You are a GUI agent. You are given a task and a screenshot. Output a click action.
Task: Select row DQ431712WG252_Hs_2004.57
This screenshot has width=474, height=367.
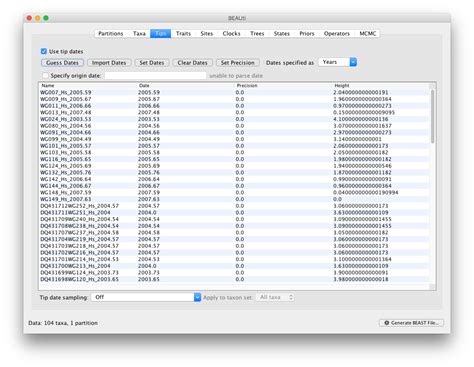pos(234,206)
